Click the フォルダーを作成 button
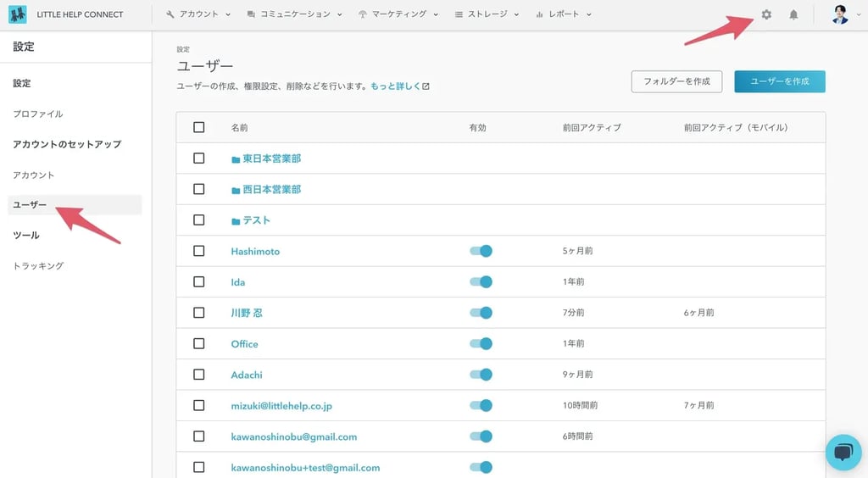868x478 pixels. (x=676, y=81)
